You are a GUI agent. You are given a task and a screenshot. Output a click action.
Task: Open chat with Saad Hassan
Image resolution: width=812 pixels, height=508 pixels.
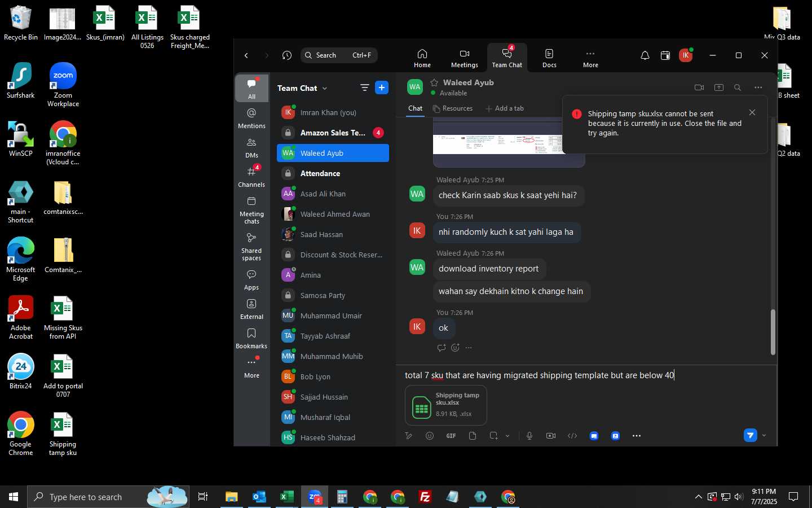[x=333, y=234]
